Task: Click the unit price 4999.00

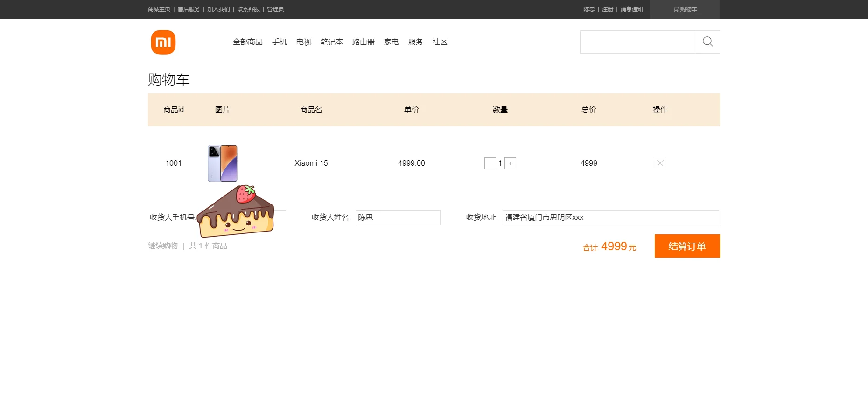Action: coord(412,163)
